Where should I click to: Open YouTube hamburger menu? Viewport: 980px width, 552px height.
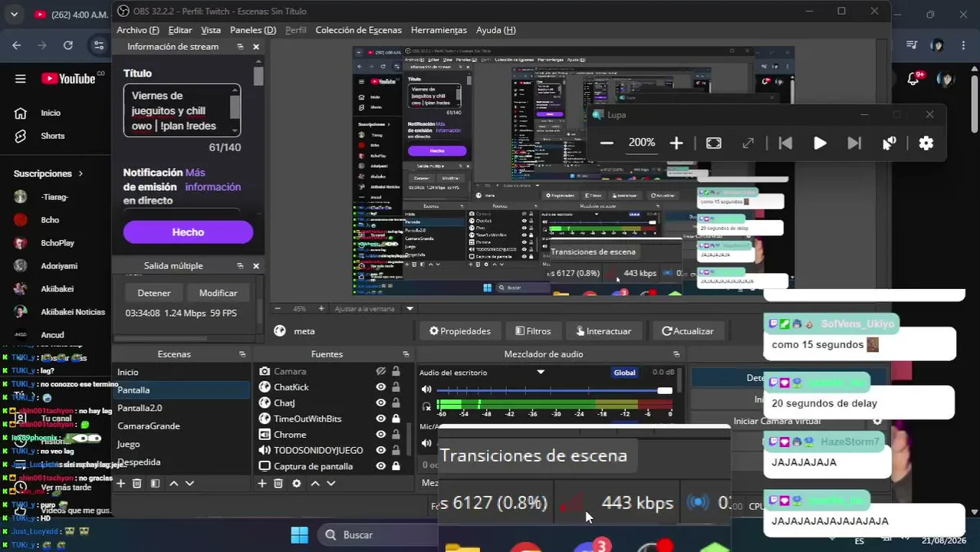21,78
